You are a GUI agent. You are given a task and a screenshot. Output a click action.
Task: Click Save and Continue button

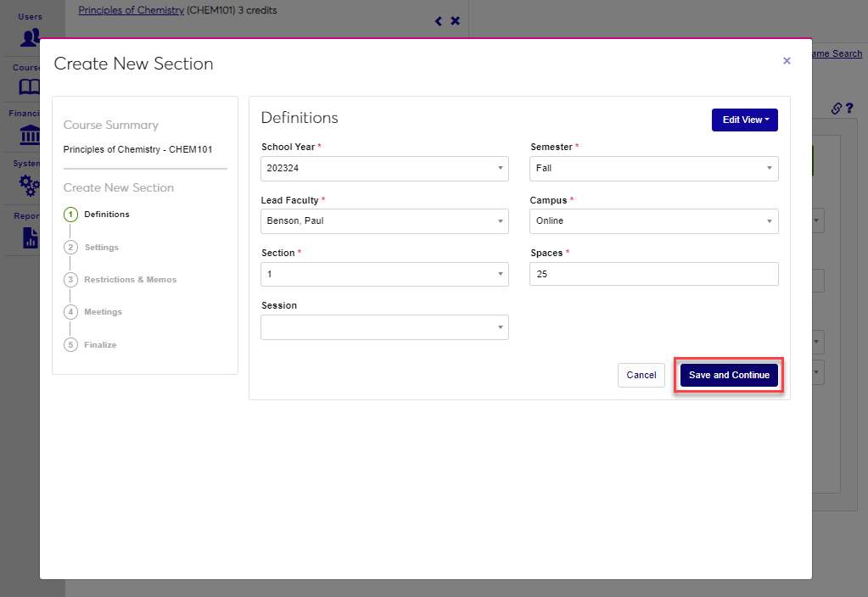click(x=729, y=375)
